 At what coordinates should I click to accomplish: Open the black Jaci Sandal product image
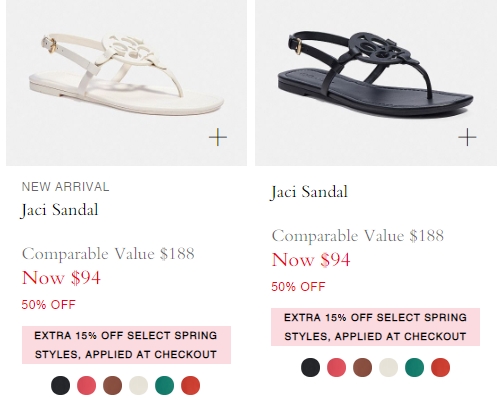(x=376, y=83)
